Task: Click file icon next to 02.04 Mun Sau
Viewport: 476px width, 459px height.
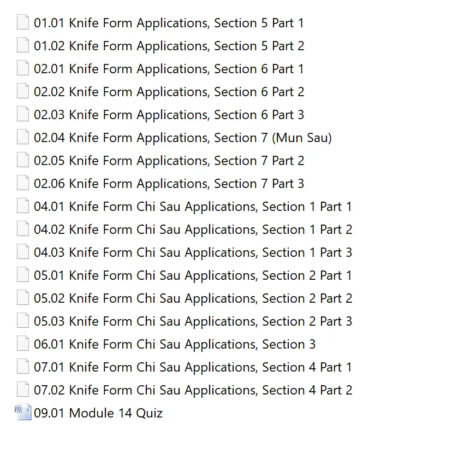Action: pos(23,138)
